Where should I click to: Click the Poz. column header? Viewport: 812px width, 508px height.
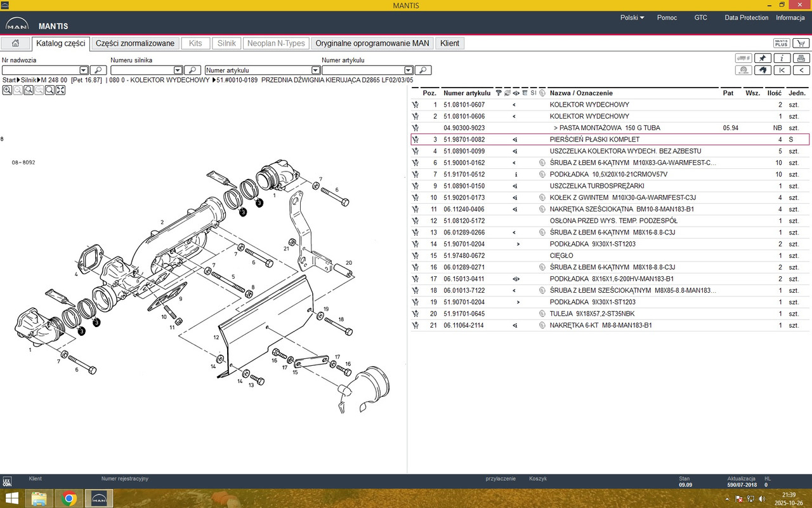click(429, 93)
